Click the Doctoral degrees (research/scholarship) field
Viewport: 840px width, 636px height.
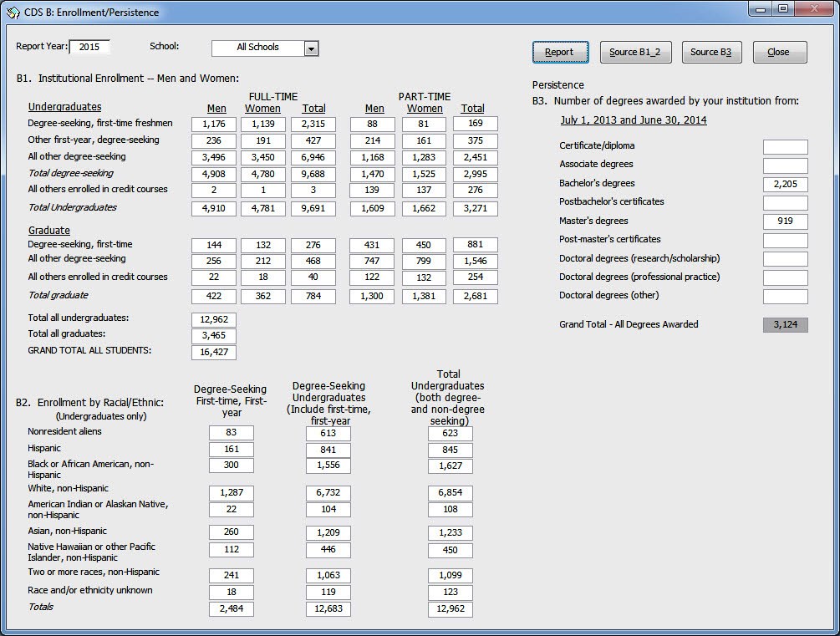point(786,259)
